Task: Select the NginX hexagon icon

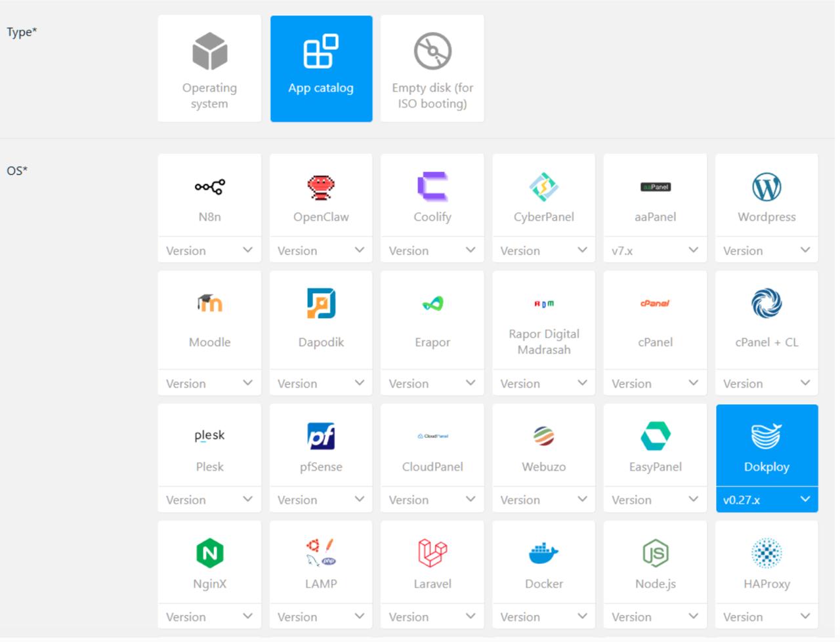Action: click(x=209, y=553)
